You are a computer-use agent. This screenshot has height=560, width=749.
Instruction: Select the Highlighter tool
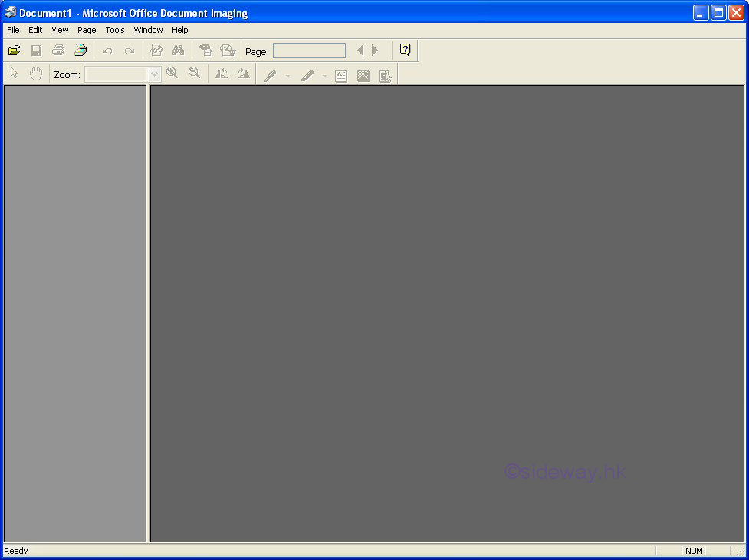(307, 76)
